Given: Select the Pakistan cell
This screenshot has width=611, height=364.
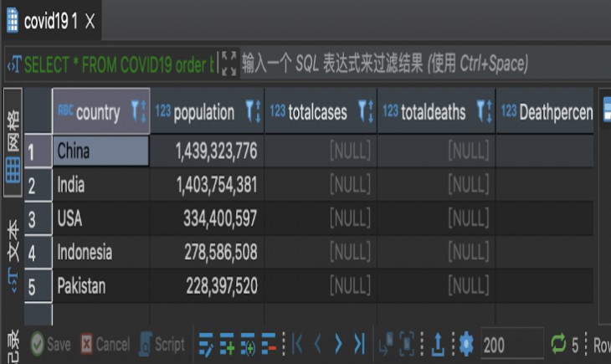Looking at the screenshot, I should (101, 286).
